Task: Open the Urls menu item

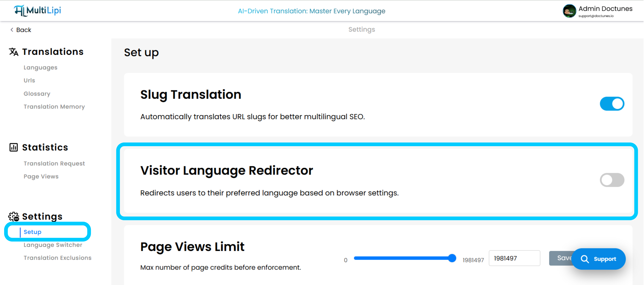Action: click(29, 80)
